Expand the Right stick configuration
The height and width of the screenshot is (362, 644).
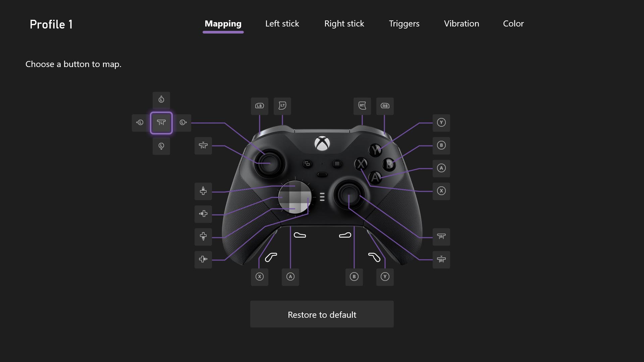[344, 23]
